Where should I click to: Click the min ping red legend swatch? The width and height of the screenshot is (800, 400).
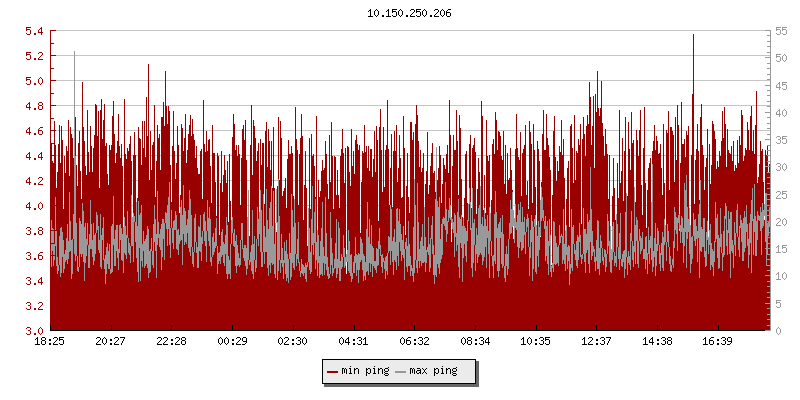[332, 371]
